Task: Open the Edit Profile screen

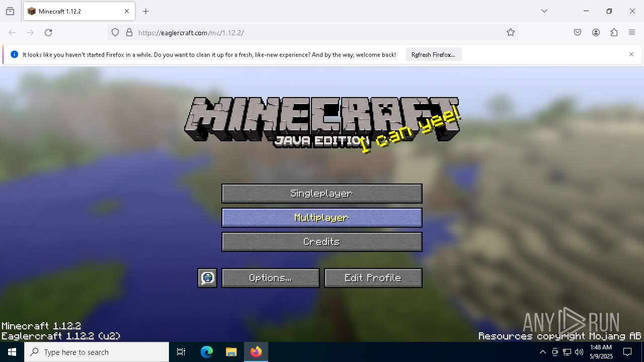Action: [x=373, y=278]
